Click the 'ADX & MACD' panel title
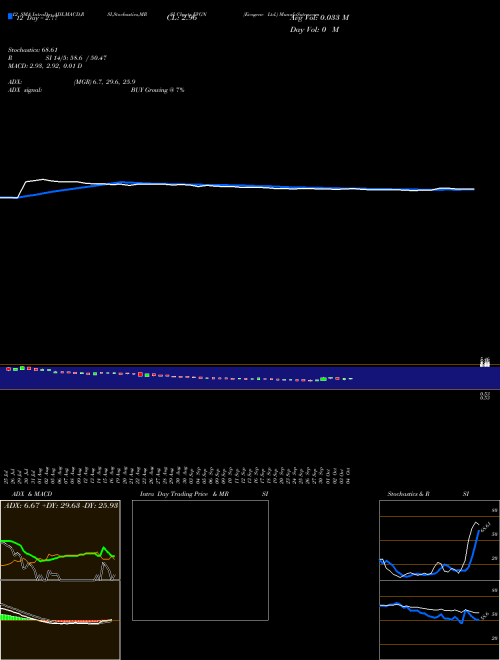This screenshot has width=500, height=660. pyautogui.click(x=32, y=494)
